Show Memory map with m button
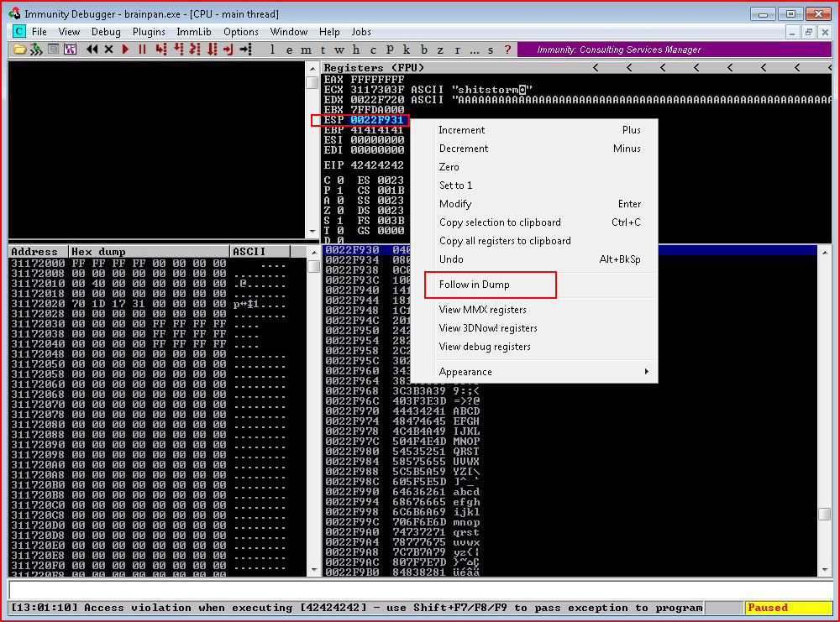 [x=306, y=50]
